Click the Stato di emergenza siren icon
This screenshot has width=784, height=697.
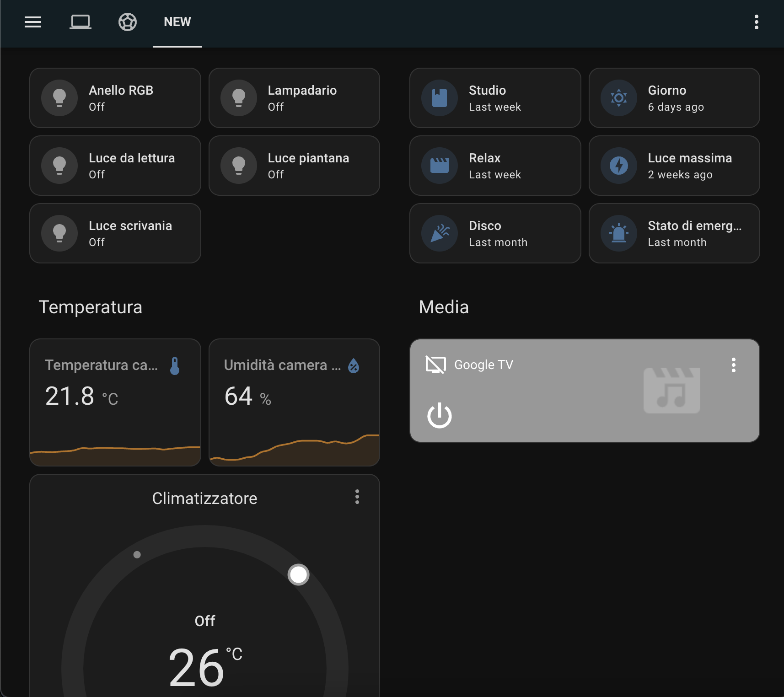click(618, 233)
